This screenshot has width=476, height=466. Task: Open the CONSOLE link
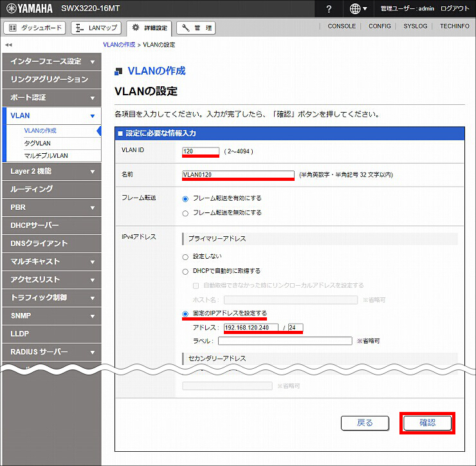pos(342,26)
